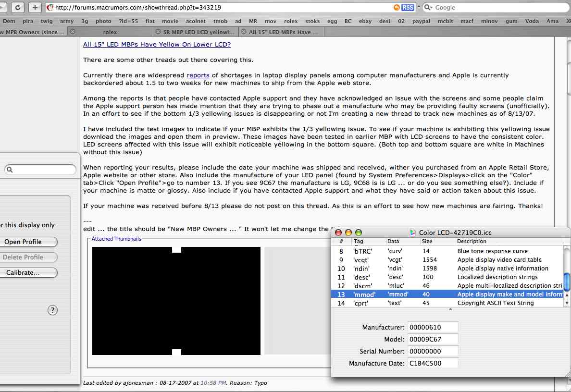This screenshot has height=392, width=571.
Task: Click the ICC document icon in the title bar
Action: (412, 232)
